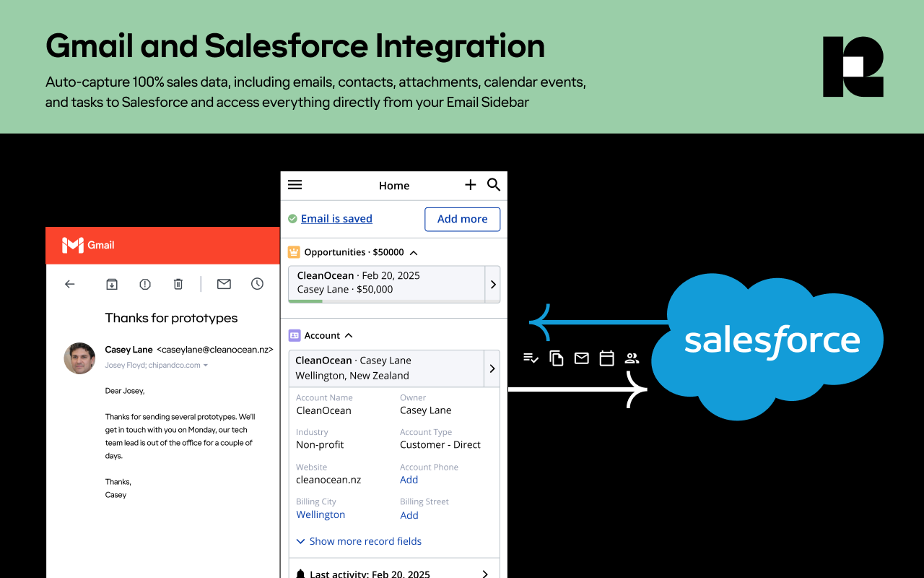Open the Email is saved link
This screenshot has width=924, height=578.
[x=336, y=218]
